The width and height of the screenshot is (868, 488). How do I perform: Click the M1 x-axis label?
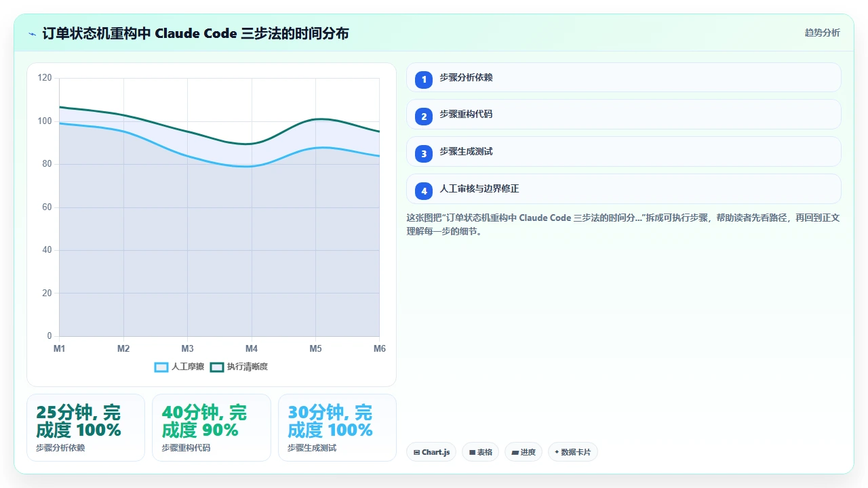pos(60,348)
